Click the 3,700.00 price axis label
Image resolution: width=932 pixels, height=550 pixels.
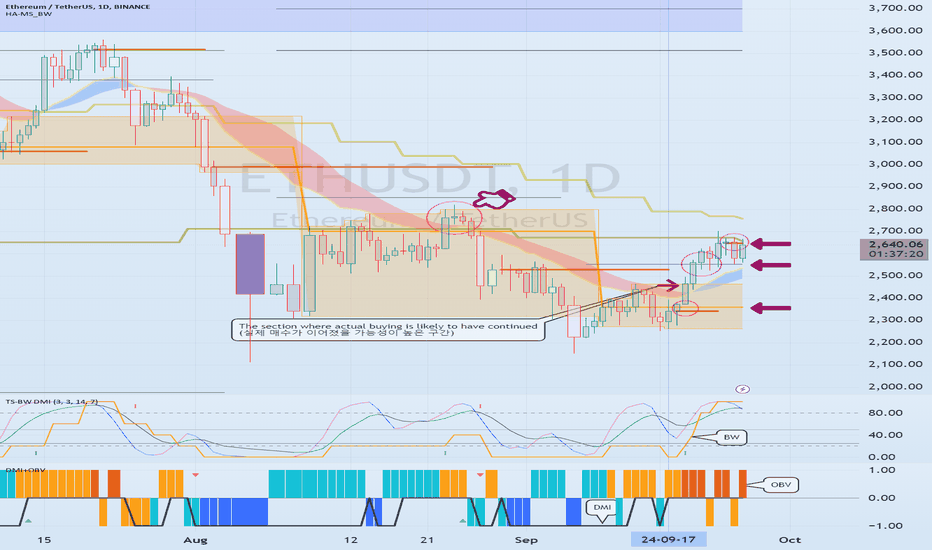[x=895, y=8]
